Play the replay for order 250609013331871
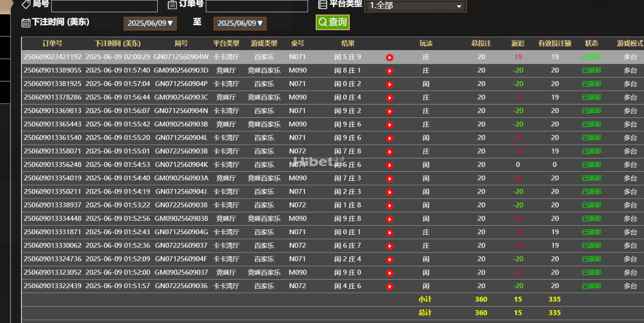The height and width of the screenshot is (323, 644). pyautogui.click(x=389, y=232)
